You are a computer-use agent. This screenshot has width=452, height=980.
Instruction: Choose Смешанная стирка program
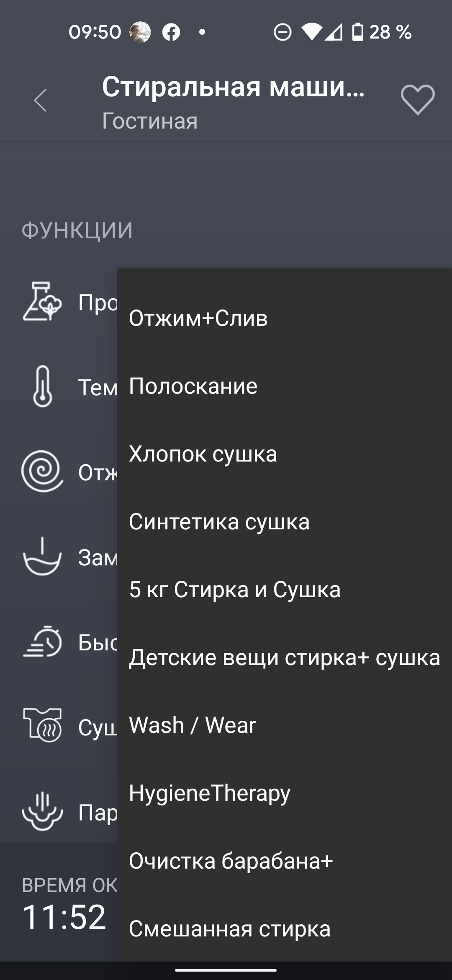point(230,928)
